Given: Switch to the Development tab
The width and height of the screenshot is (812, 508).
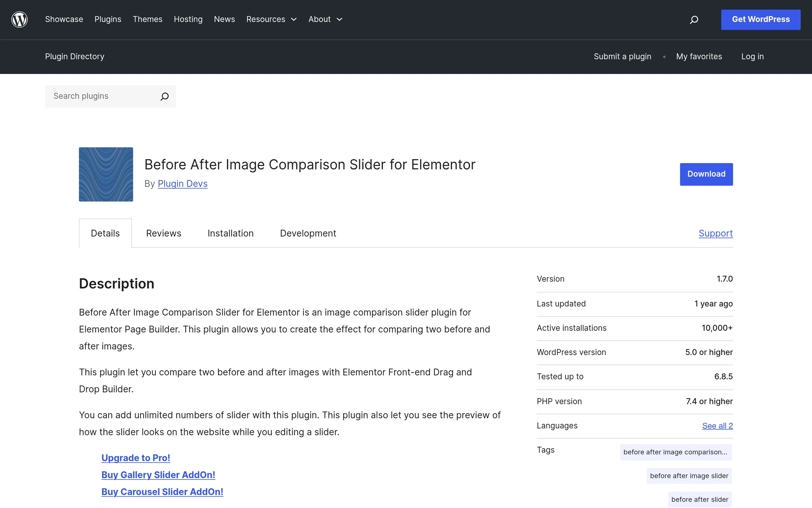Looking at the screenshot, I should pyautogui.click(x=308, y=233).
